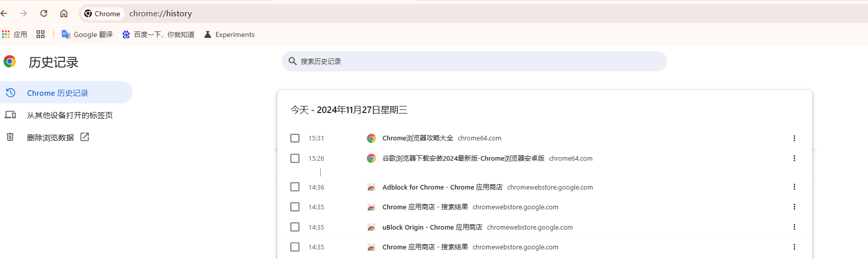Click the search box for 搜索历史记录
Viewport: 868px width, 259px height.
(474, 61)
